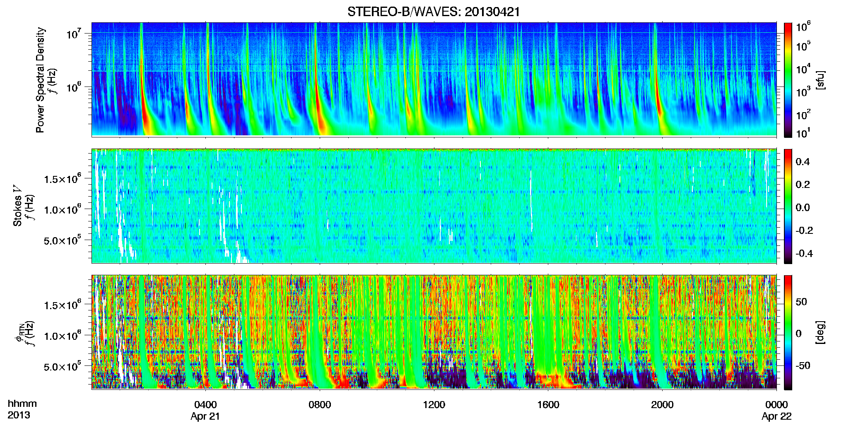
Task: Click the 1200 time tick label
Action: tap(434, 404)
